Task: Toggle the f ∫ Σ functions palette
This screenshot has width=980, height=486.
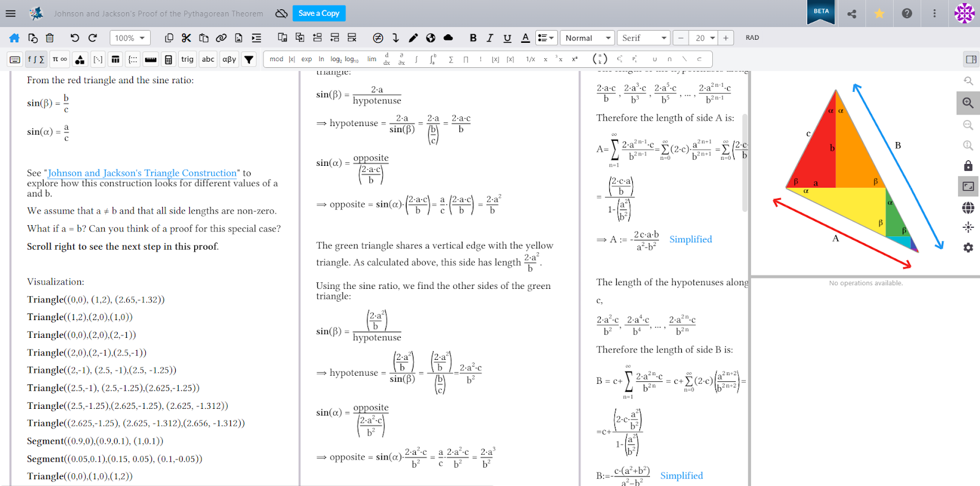Action: click(x=36, y=59)
